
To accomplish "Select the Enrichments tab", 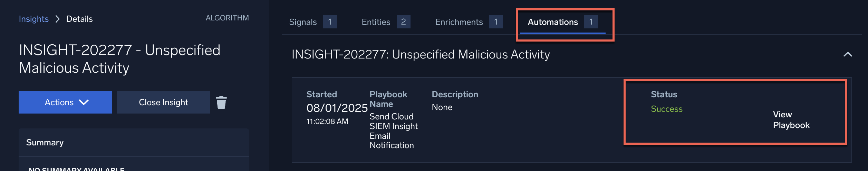I will pyautogui.click(x=459, y=22).
